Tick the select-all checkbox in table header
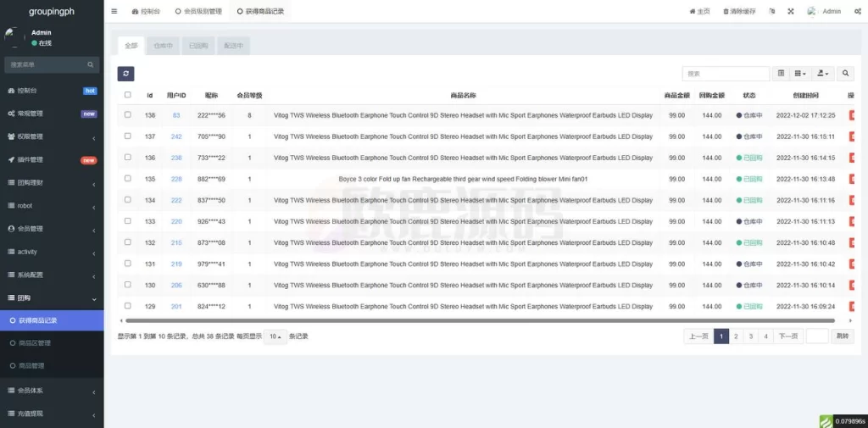 [128, 95]
